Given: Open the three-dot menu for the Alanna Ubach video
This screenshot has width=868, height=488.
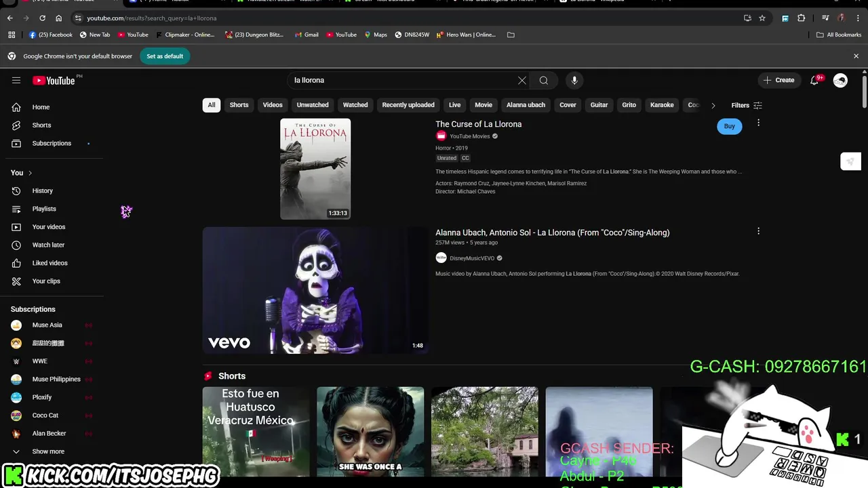Looking at the screenshot, I should click(758, 231).
